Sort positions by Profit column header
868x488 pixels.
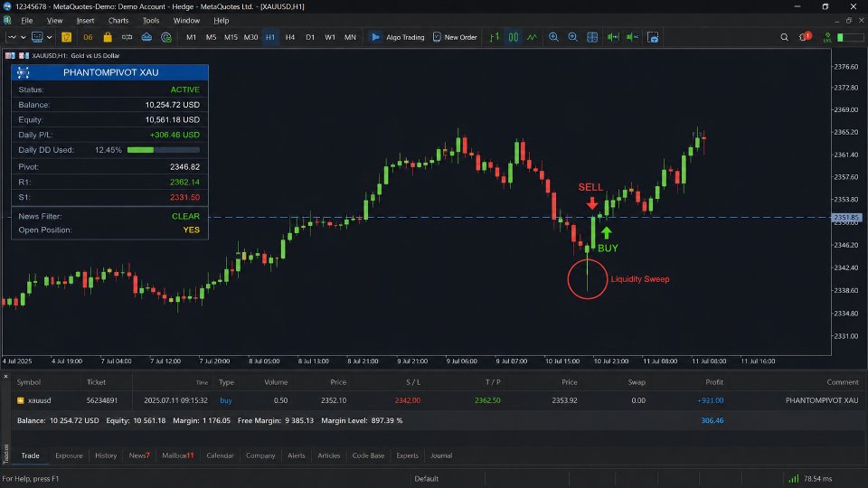click(714, 381)
